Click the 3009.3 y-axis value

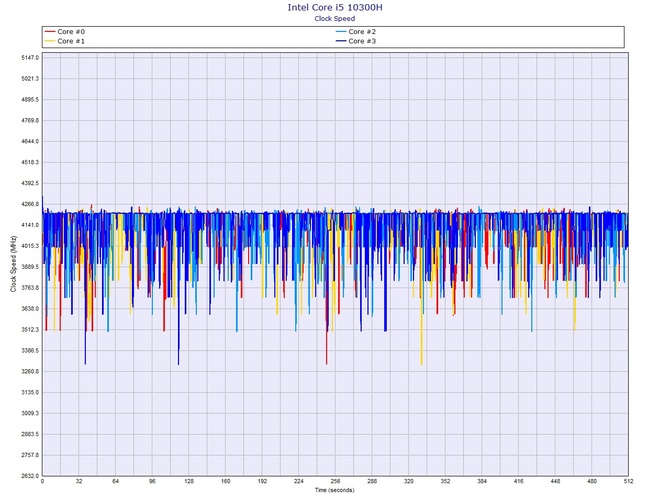click(30, 414)
